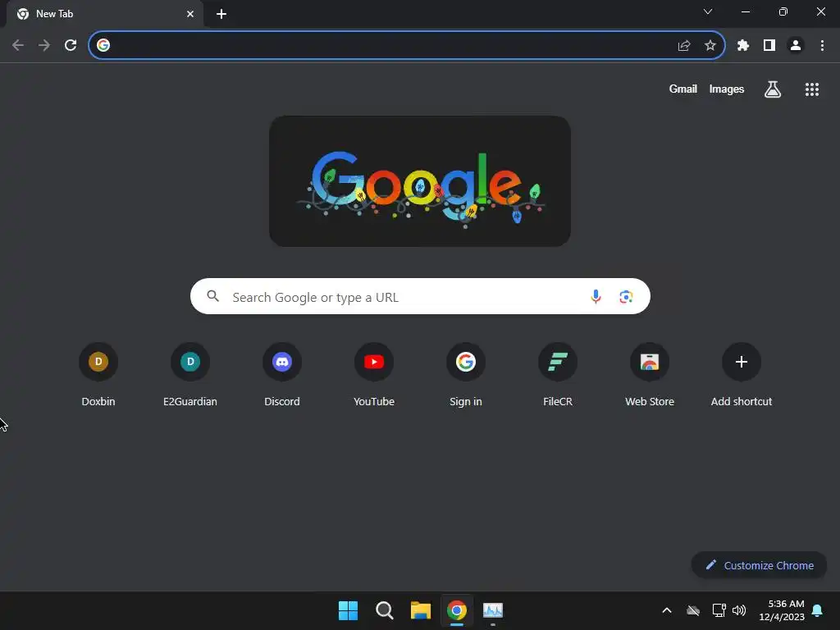Image resolution: width=840 pixels, height=630 pixels.
Task: Click the browser back arrow
Action: pyautogui.click(x=18, y=46)
